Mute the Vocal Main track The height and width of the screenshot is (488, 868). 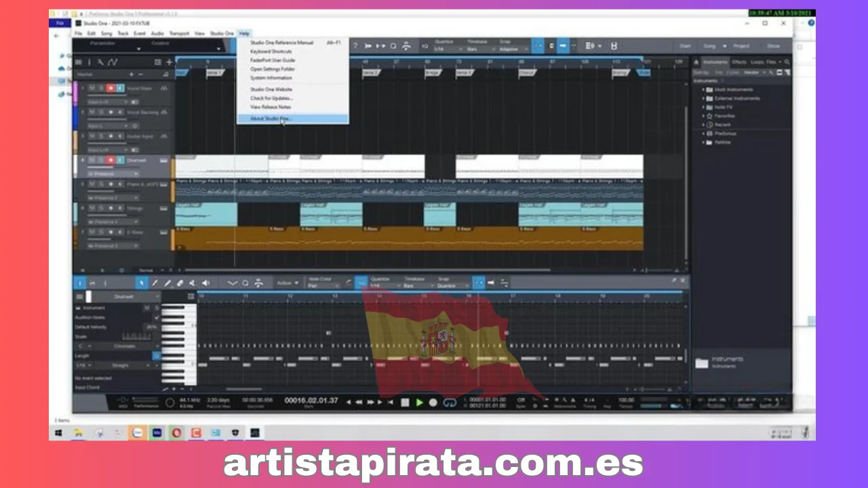pos(92,87)
